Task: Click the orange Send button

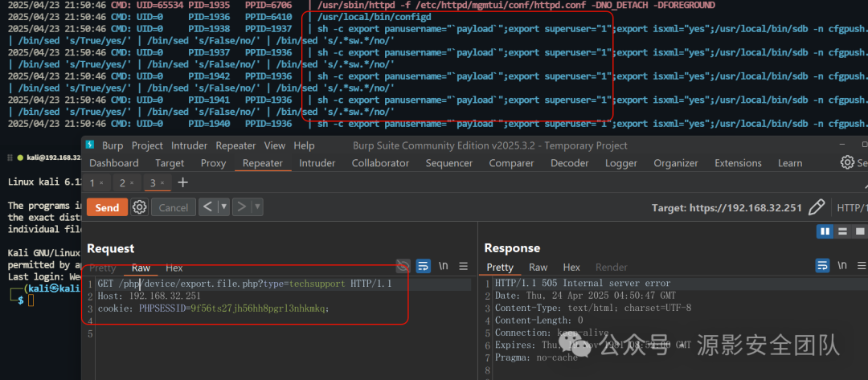Action: [107, 207]
